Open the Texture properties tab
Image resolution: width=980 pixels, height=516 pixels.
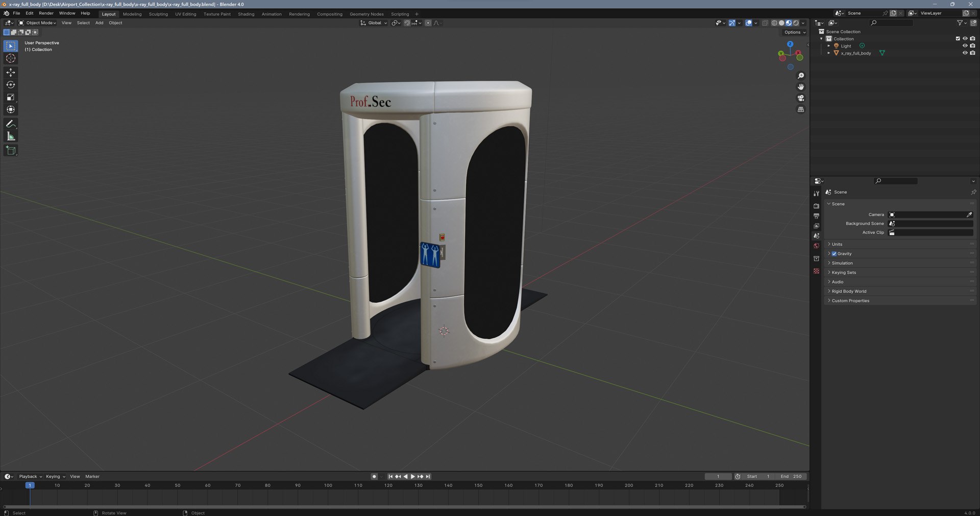(816, 271)
